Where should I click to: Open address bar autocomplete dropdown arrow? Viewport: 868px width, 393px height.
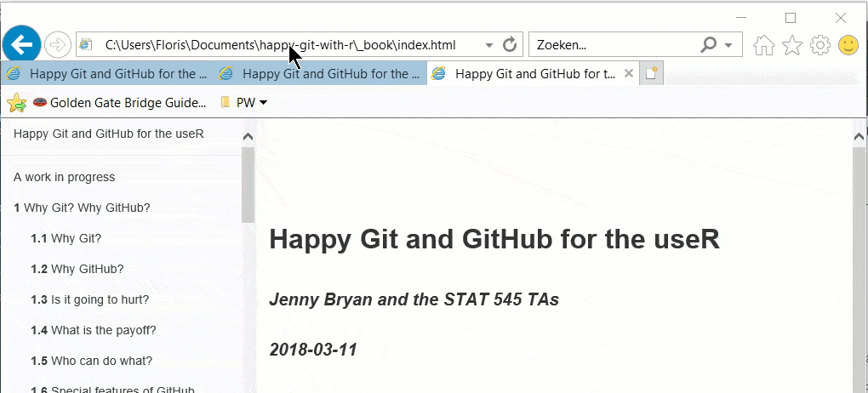[x=488, y=45]
